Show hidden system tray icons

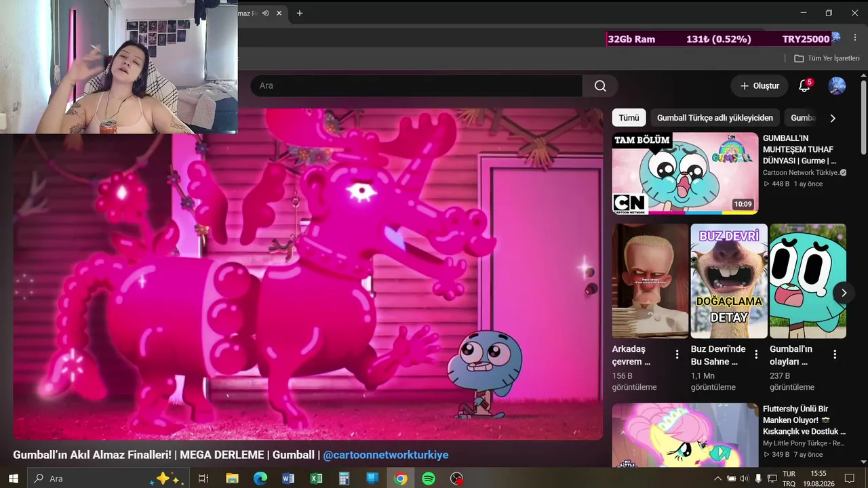click(x=718, y=479)
